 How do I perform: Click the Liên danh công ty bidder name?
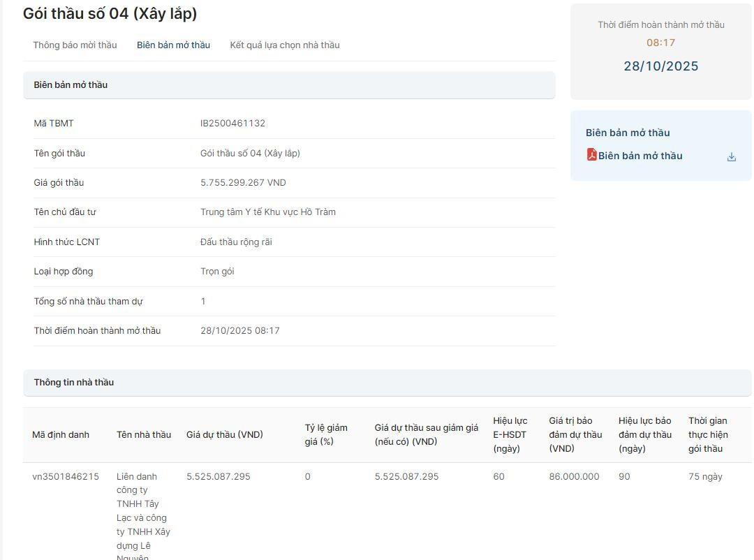point(143,517)
